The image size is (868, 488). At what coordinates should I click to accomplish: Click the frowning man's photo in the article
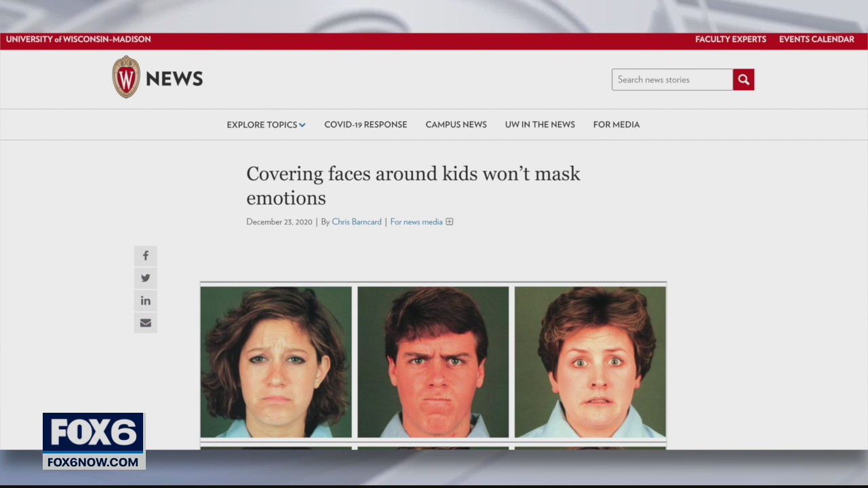(433, 362)
